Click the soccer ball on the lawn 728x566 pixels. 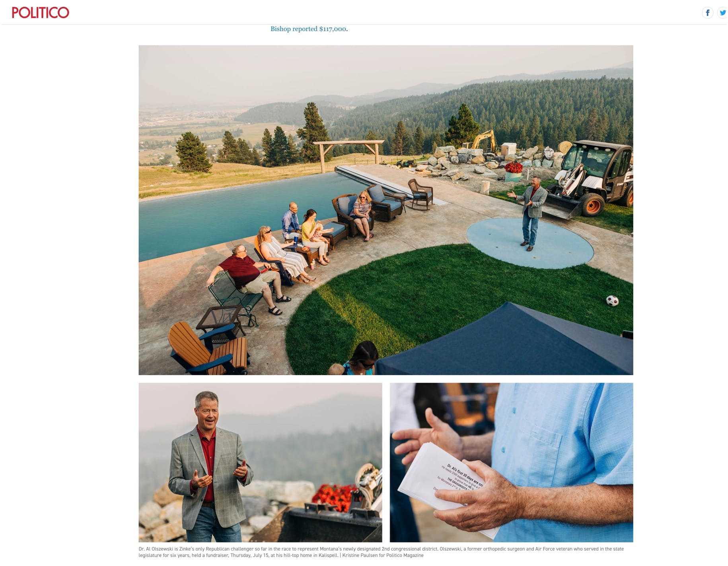(x=612, y=301)
